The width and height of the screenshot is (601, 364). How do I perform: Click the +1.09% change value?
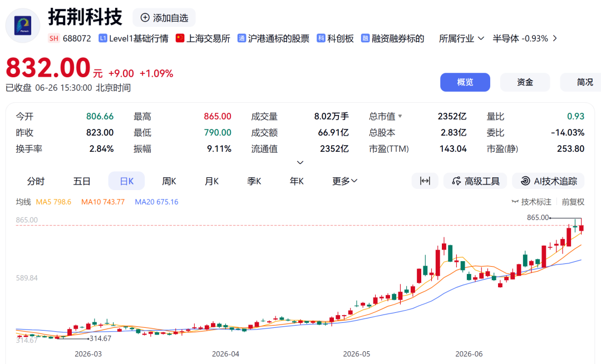coord(156,73)
